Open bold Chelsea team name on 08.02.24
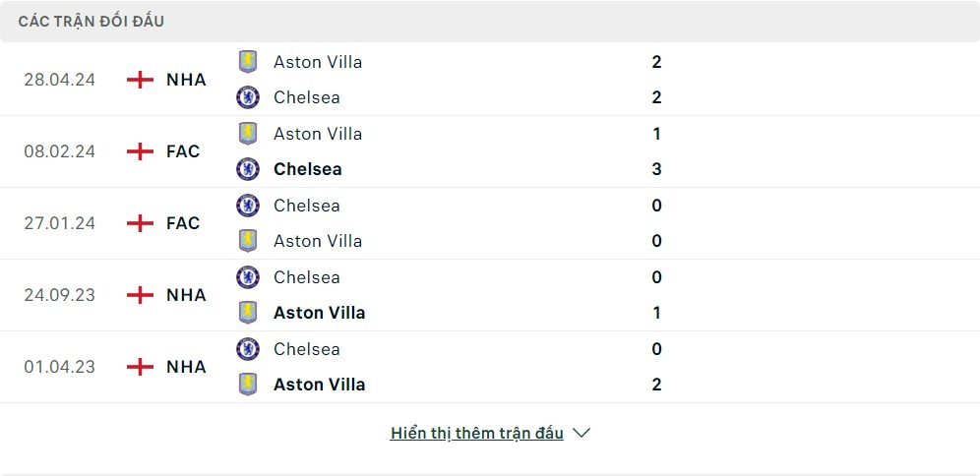980x476 pixels. coord(308,169)
